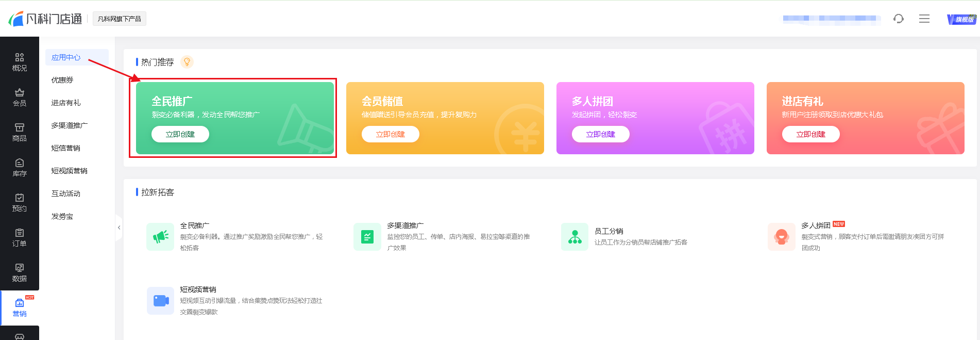Click 立即创建 on 会员储值 card

coord(391,134)
